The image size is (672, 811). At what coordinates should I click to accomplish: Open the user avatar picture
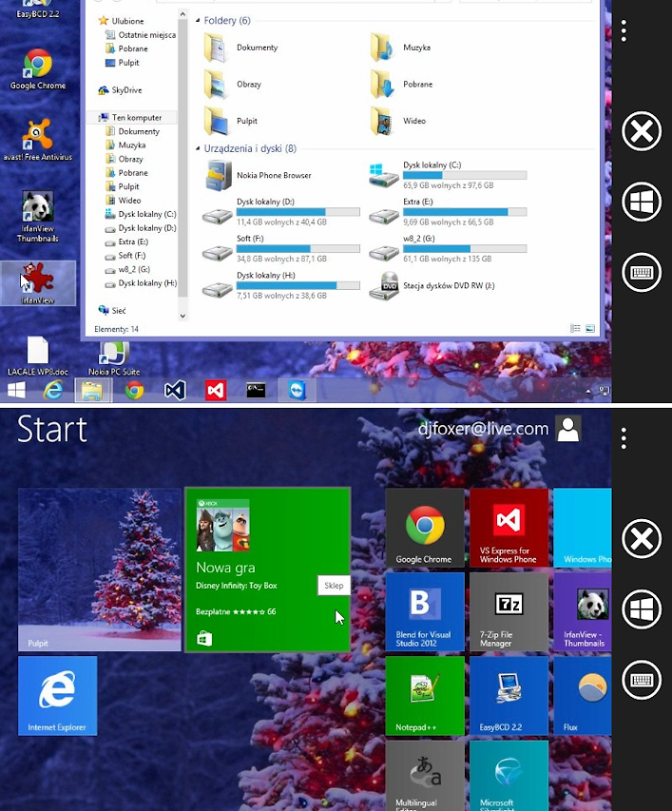coord(568,429)
